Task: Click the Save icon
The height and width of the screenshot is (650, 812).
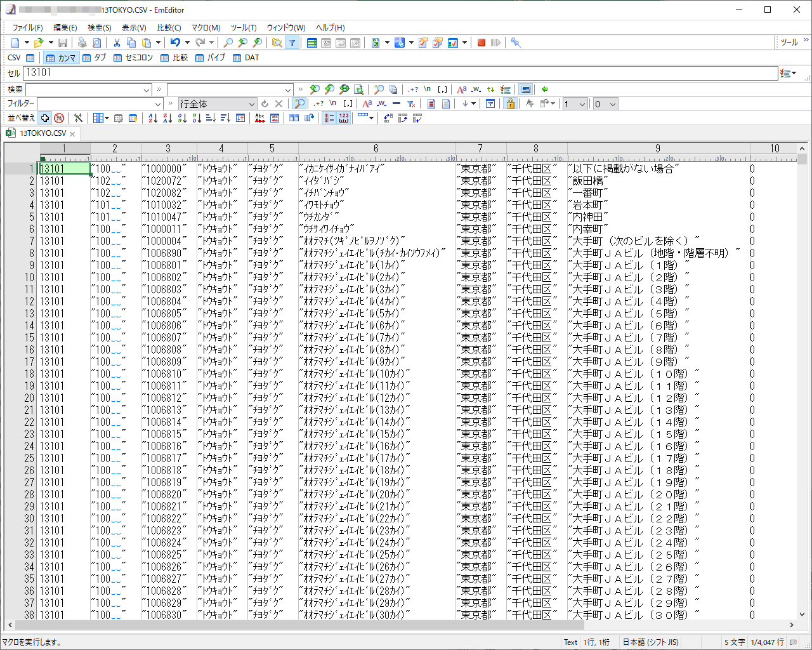Action: [63, 43]
